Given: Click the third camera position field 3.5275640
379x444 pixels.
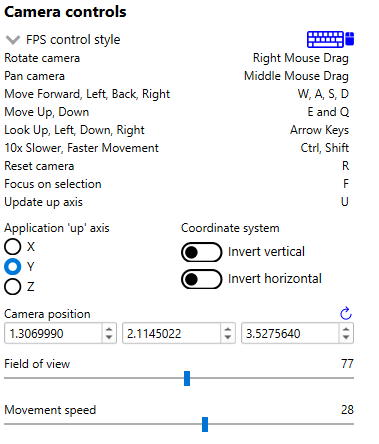Looking at the screenshot, I should coord(290,333).
